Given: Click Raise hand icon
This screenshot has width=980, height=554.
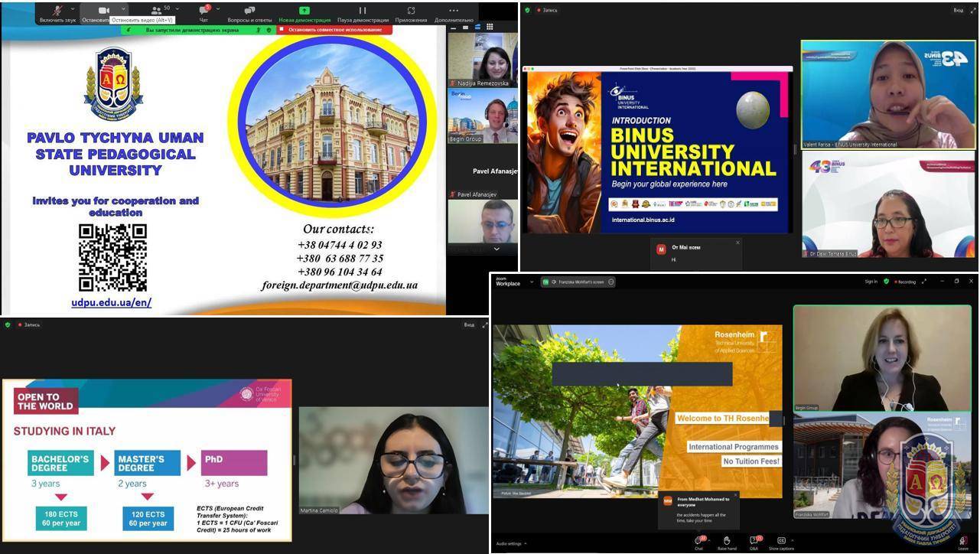Looking at the screenshot, I should tap(727, 543).
